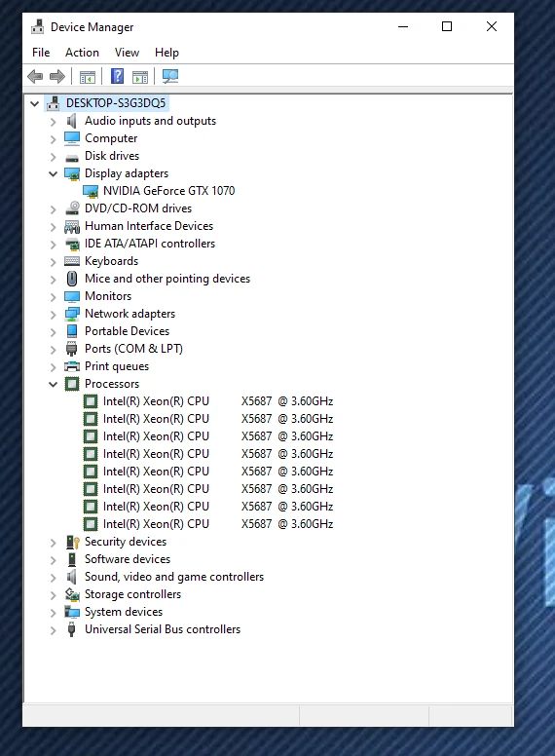Select the IDE ATA/ATAPI controllers label

150,244
